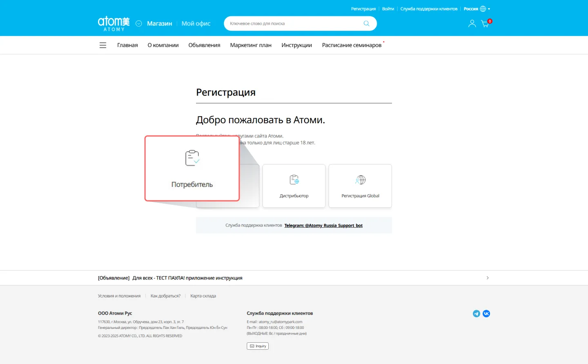
Task: Click the user account icon in header
Action: (472, 23)
